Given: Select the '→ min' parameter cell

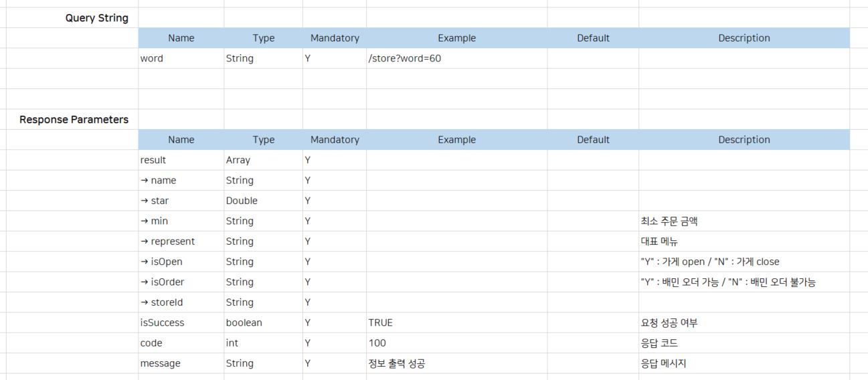Looking at the screenshot, I should point(155,221).
